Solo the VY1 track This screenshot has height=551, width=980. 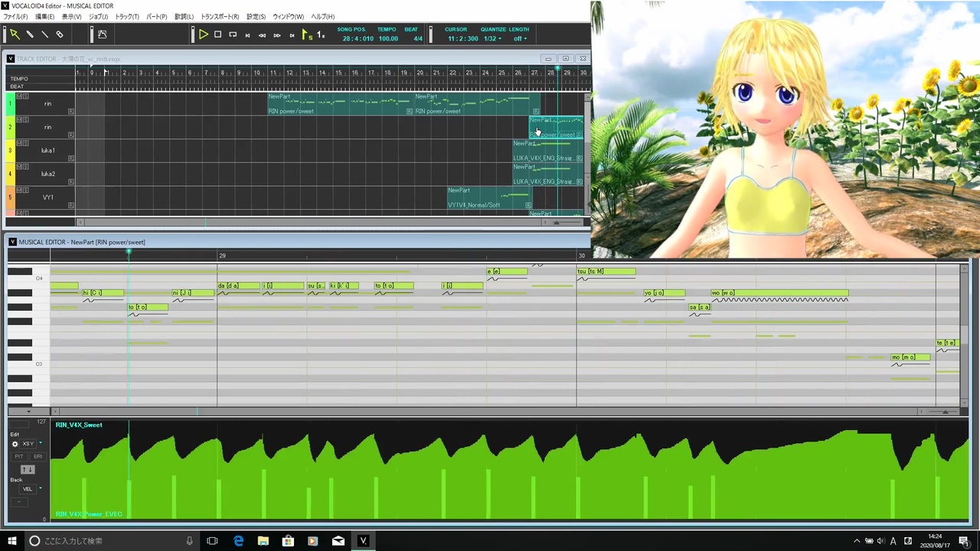(25, 190)
